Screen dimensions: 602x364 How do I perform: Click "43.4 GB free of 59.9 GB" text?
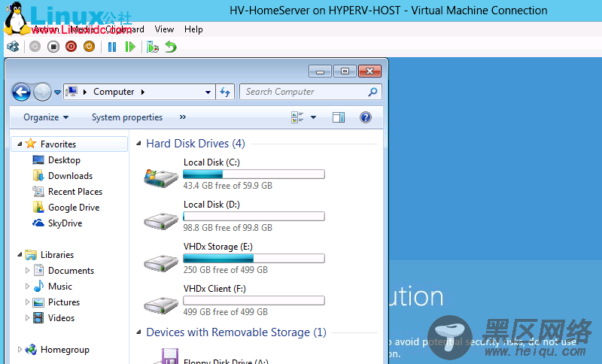228,186
